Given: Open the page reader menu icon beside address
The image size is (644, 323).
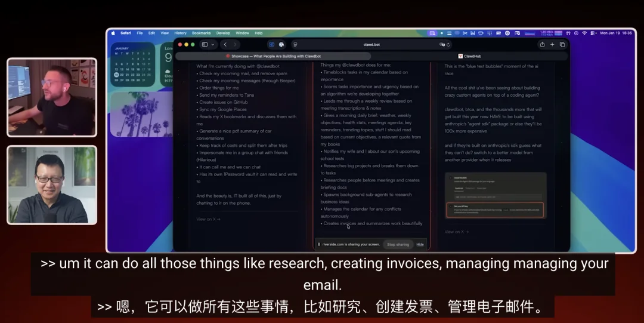Looking at the screenshot, I should 295,44.
